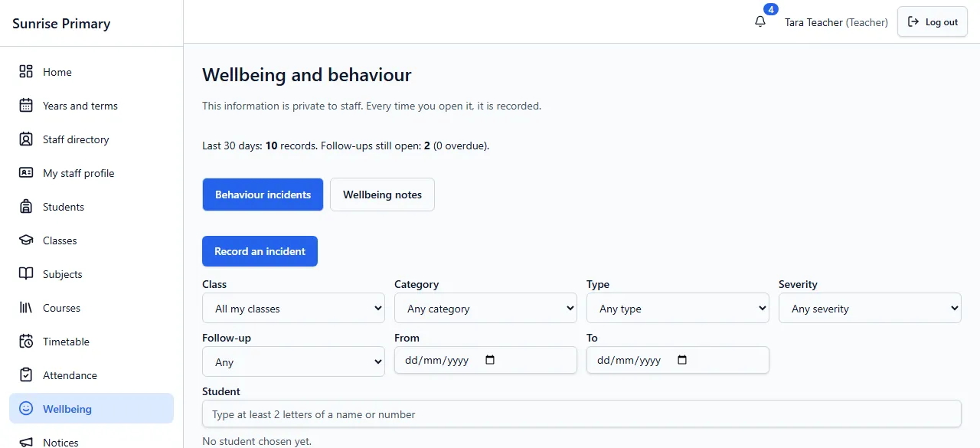This screenshot has width=980, height=448.
Task: Navigate to Courses
Action: [x=91, y=307]
